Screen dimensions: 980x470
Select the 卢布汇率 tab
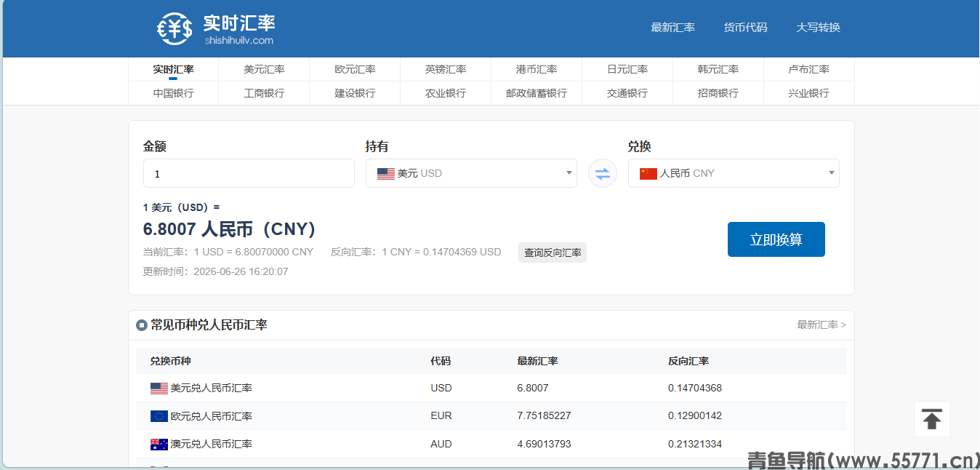(x=809, y=69)
